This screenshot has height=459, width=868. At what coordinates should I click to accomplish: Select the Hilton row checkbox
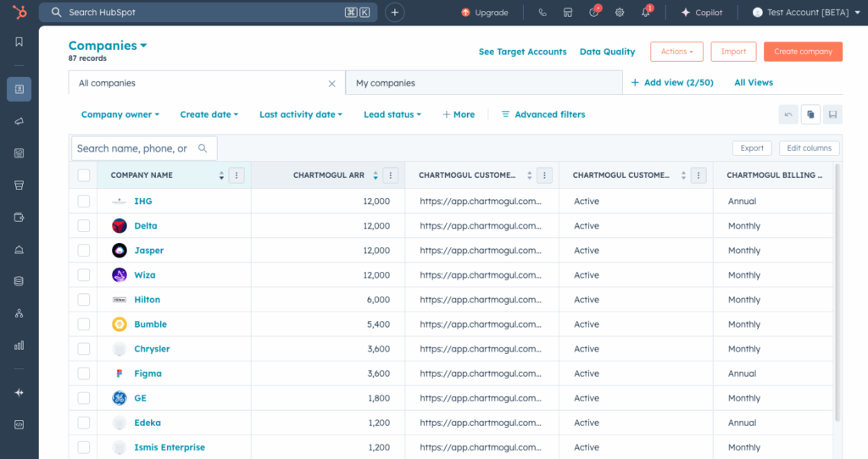pyautogui.click(x=84, y=300)
